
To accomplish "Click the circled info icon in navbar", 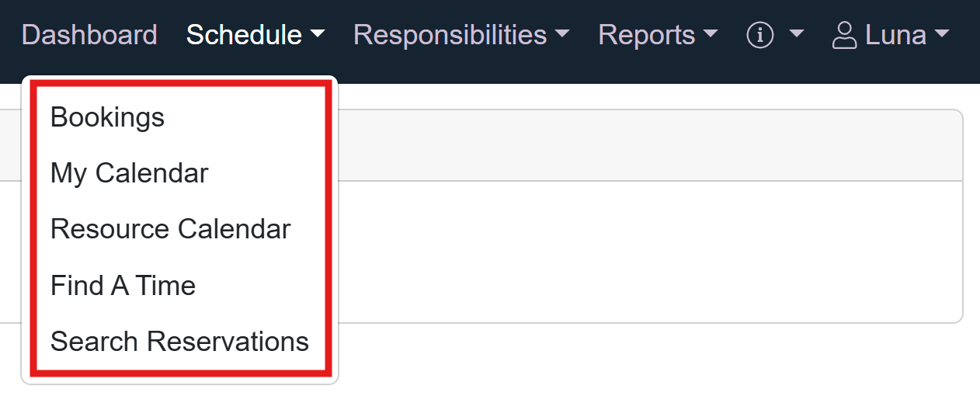I will point(760,35).
